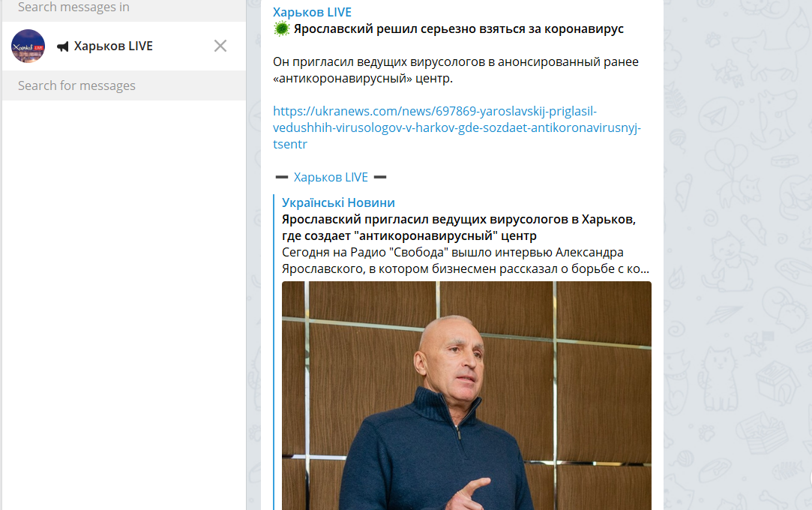Click the Харьков LIVE channel avatar
Viewport: 812px width, 510px height.
pos(28,46)
